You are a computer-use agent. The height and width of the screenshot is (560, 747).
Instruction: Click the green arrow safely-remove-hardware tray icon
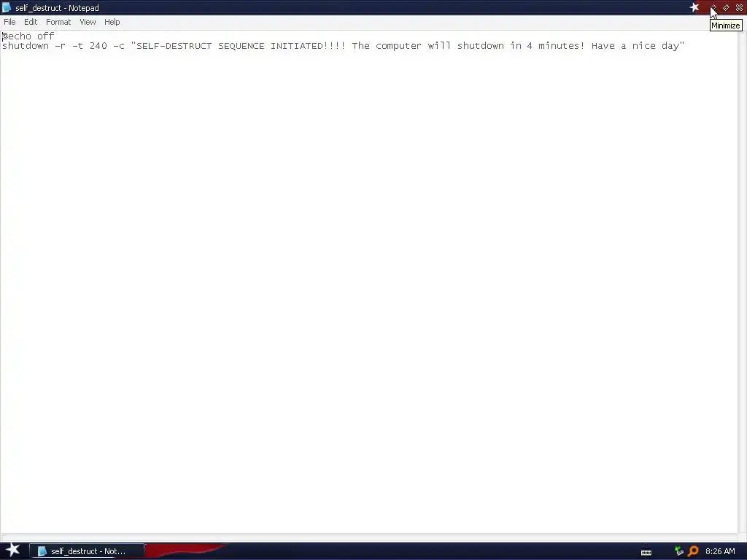point(679,551)
